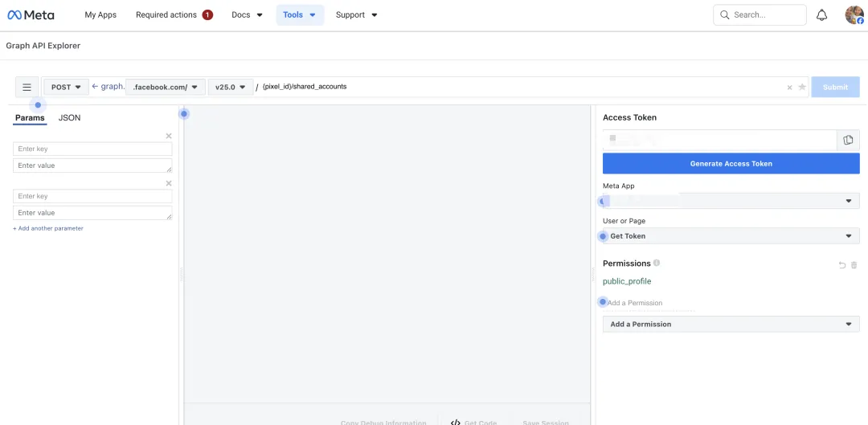Viewport: 868px width, 425px height.
Task: Open the POST method dropdown
Action: (67, 87)
